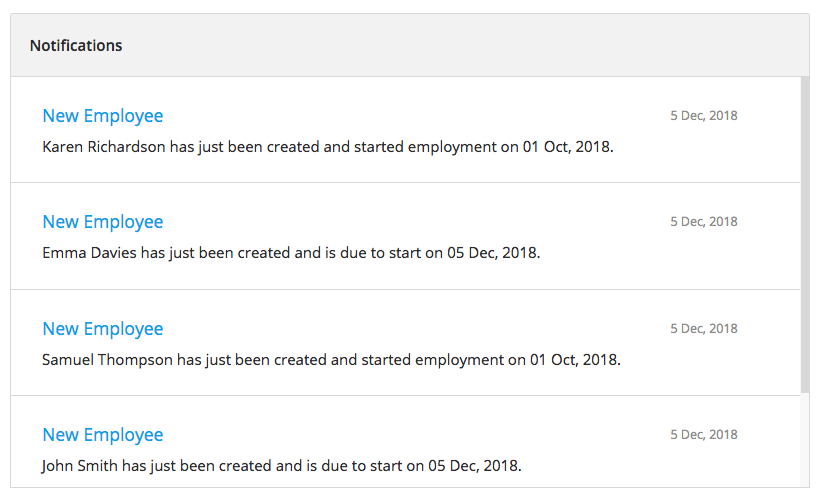Click the Notifications title text

coord(76,46)
